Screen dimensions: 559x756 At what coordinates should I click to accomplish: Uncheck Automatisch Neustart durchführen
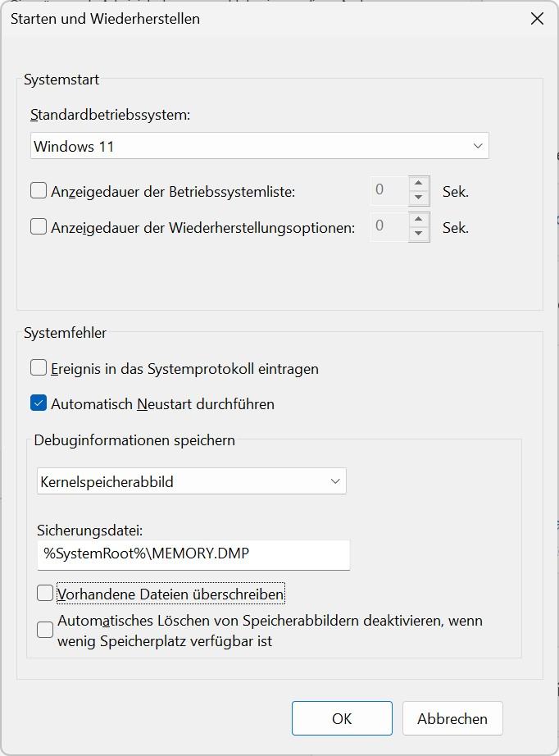39,403
